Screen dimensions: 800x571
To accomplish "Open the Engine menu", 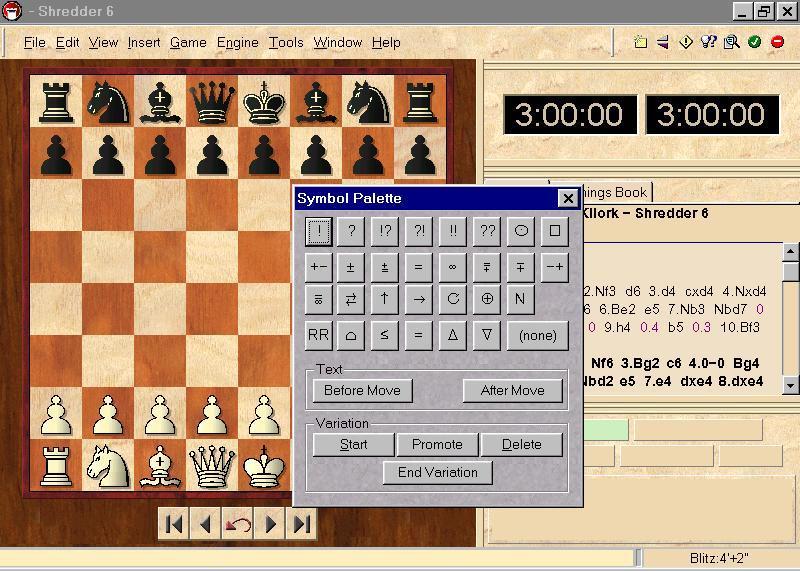I will pyautogui.click(x=237, y=42).
